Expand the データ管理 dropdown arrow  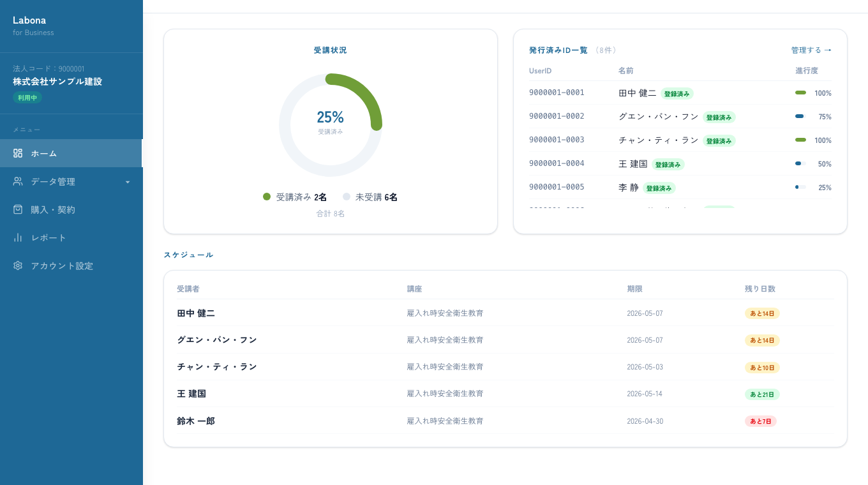(x=128, y=182)
